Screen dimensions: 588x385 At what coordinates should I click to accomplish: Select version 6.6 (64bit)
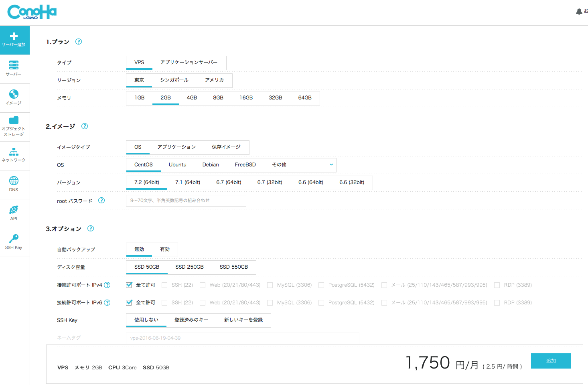coord(311,182)
